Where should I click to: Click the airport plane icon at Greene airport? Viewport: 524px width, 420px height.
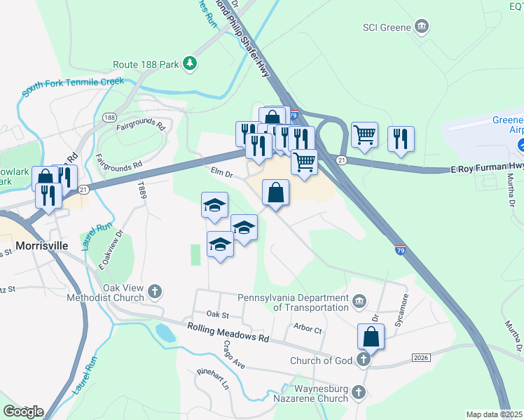[520, 145]
